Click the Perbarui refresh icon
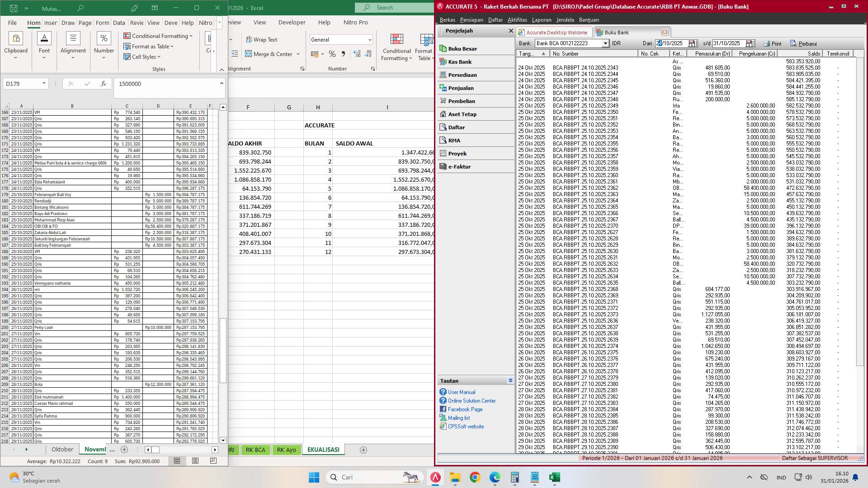 tap(793, 43)
